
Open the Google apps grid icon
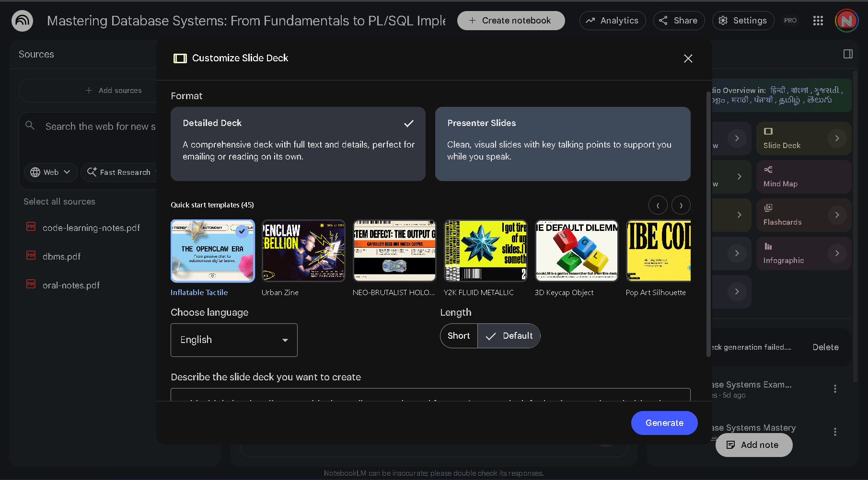818,21
